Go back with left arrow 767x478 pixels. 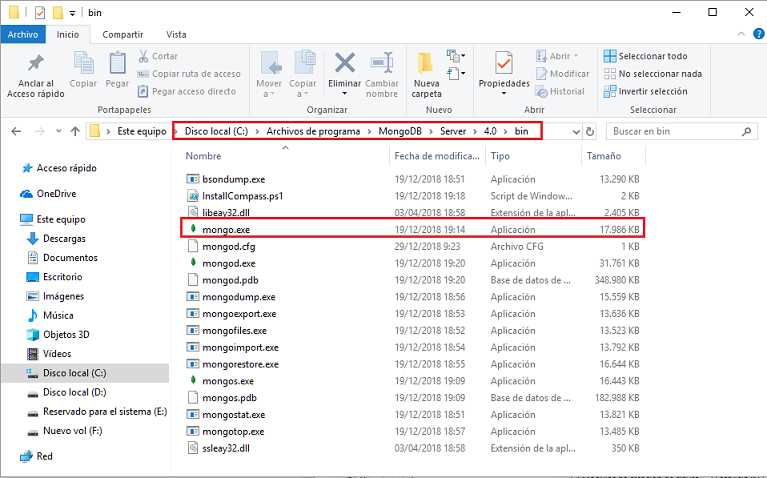(16, 131)
